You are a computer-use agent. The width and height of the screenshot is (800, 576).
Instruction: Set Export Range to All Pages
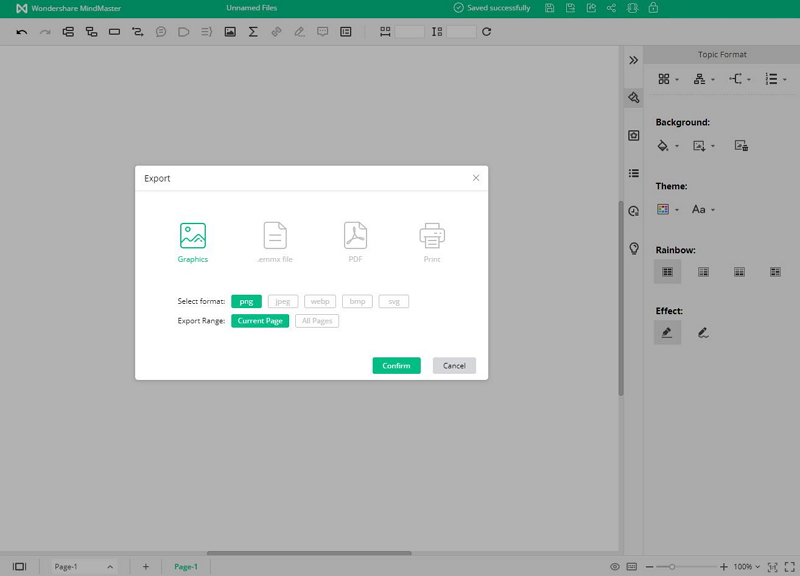[317, 321]
